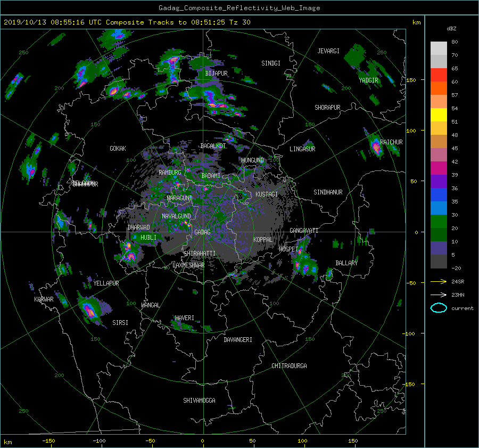The image size is (479, 448).
Task: Click the BALLARY city label
Action: coord(346,263)
